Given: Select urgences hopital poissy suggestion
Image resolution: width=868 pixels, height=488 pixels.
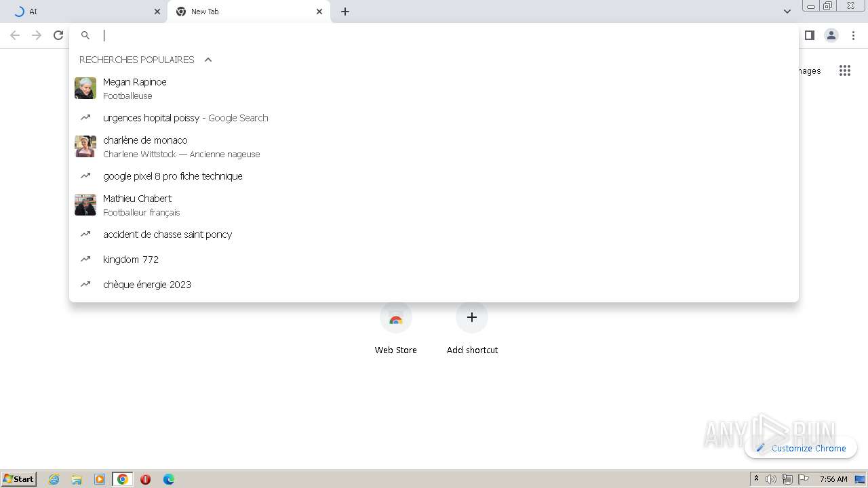Looking at the screenshot, I should pyautogui.click(x=434, y=118).
